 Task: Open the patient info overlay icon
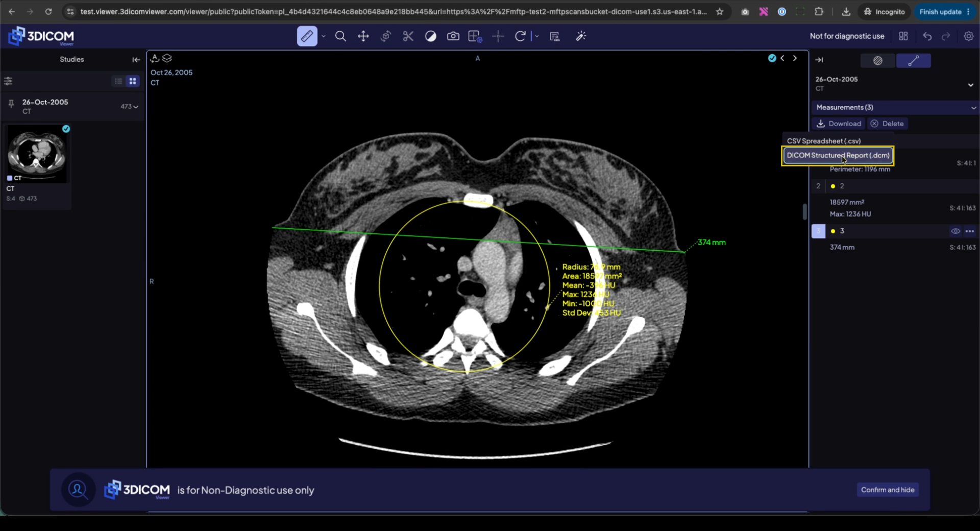click(555, 36)
